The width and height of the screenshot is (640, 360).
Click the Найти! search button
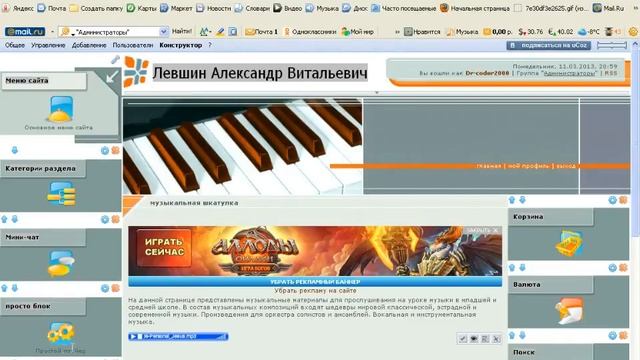(x=182, y=31)
